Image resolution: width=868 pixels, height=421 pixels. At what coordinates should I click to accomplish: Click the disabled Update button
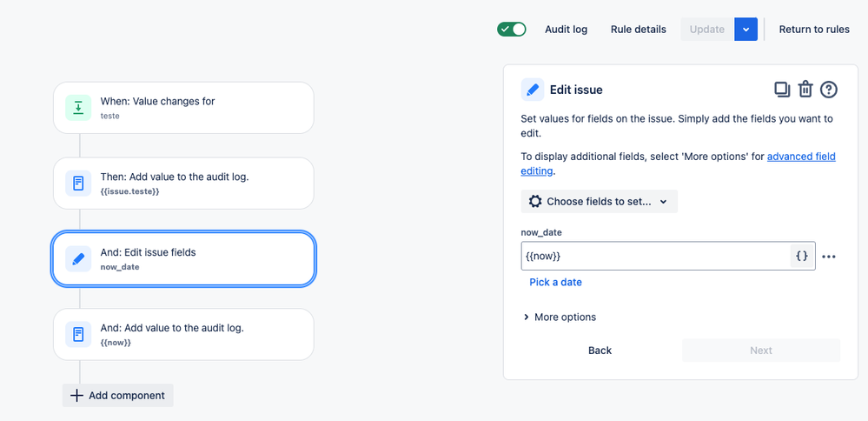pos(707,30)
